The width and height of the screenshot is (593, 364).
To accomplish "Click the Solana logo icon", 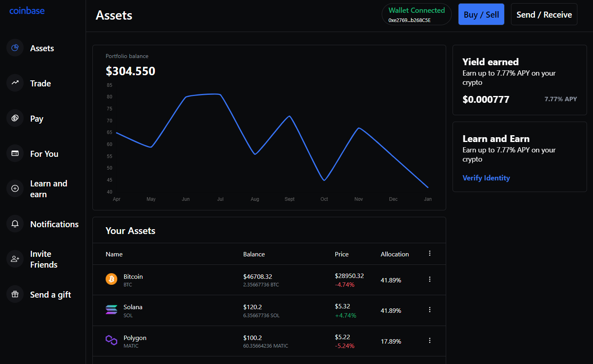I will point(111,310).
